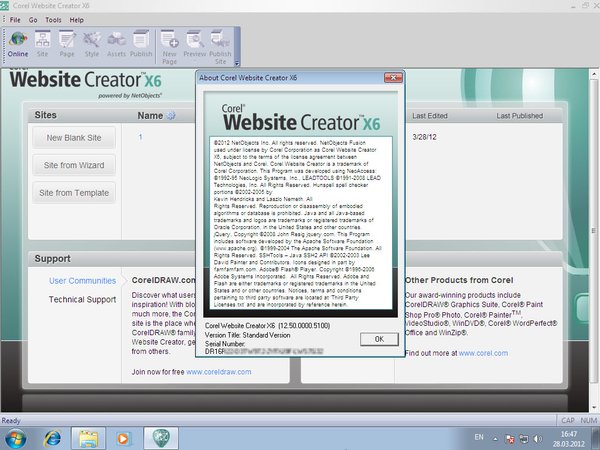Open the Windows Start menu
This screenshot has height=450, width=600.
click(x=17, y=437)
